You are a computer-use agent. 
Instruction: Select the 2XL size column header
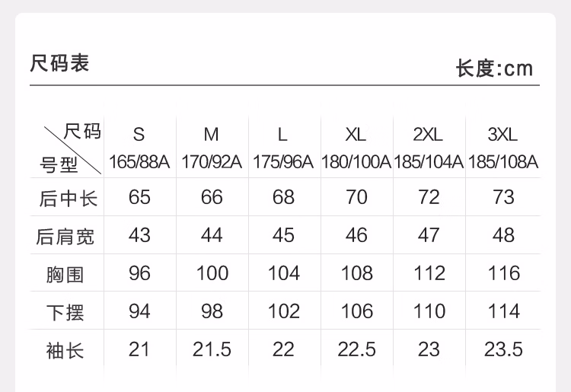[428, 134]
